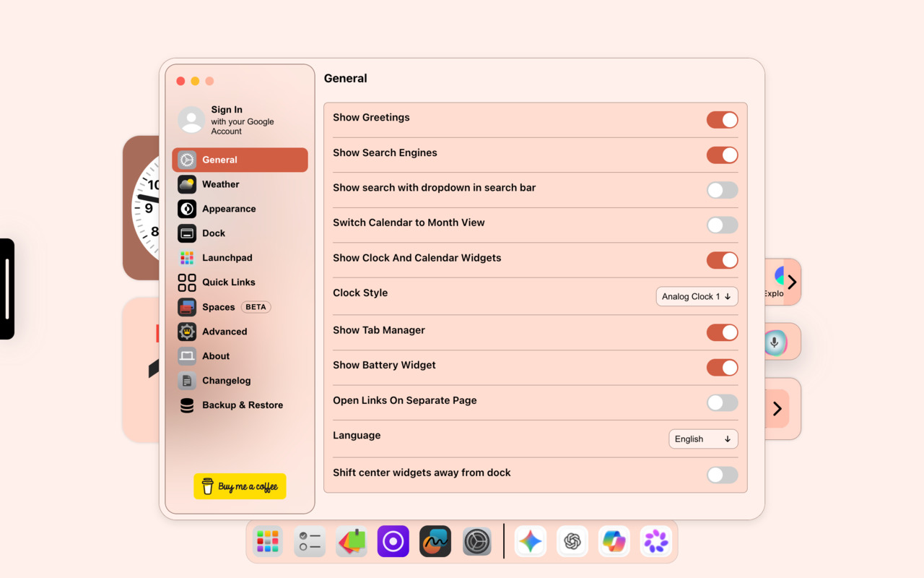
Task: Launch the sticky notes app in dock
Action: pyautogui.click(x=352, y=541)
